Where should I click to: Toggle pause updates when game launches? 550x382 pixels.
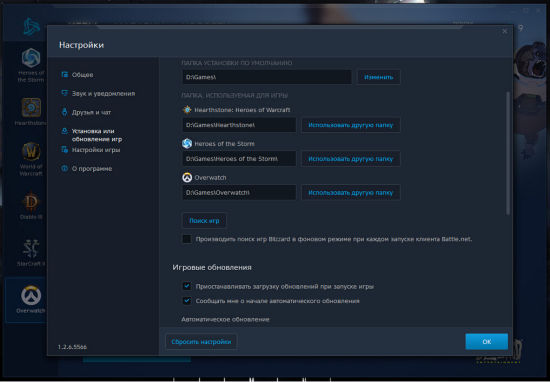pos(187,286)
